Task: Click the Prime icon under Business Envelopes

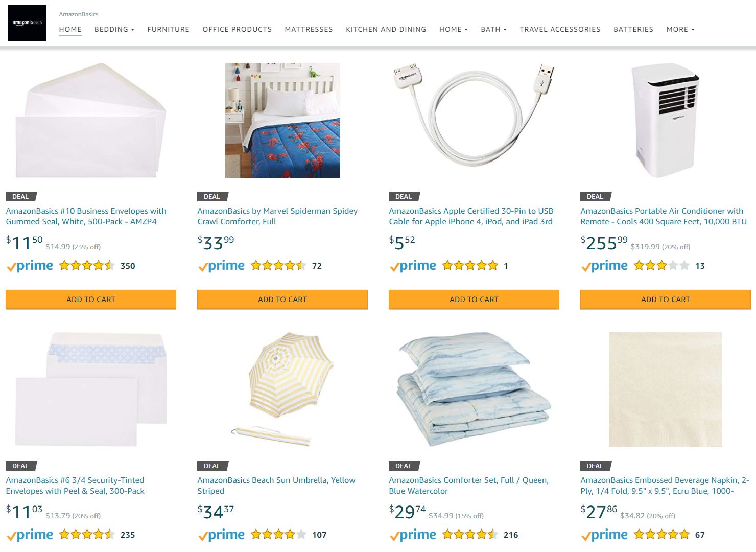Action: pos(30,266)
